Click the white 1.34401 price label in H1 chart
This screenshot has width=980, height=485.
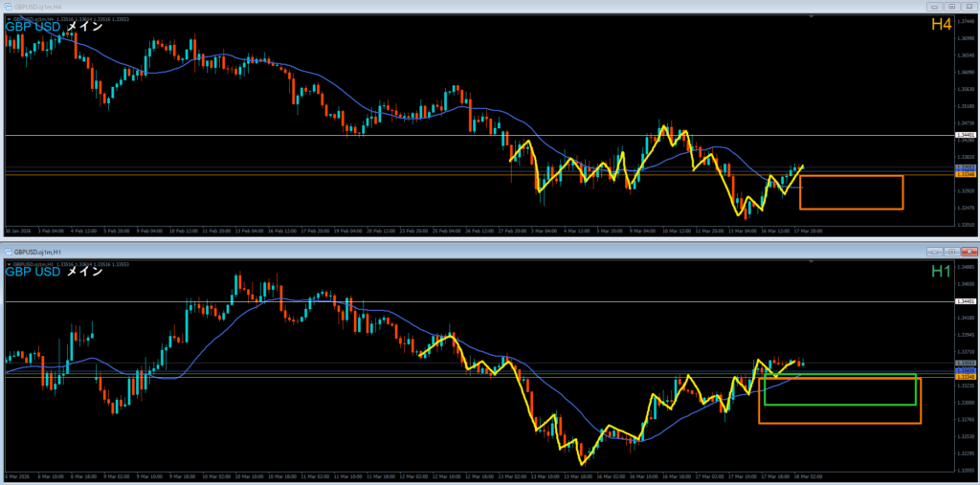point(966,301)
